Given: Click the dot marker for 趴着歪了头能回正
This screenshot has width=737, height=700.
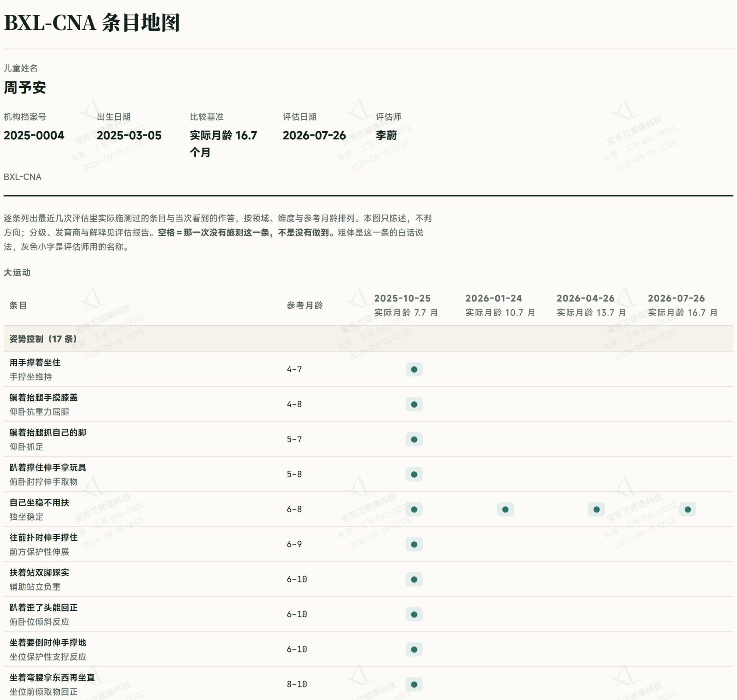Looking at the screenshot, I should [x=414, y=614].
